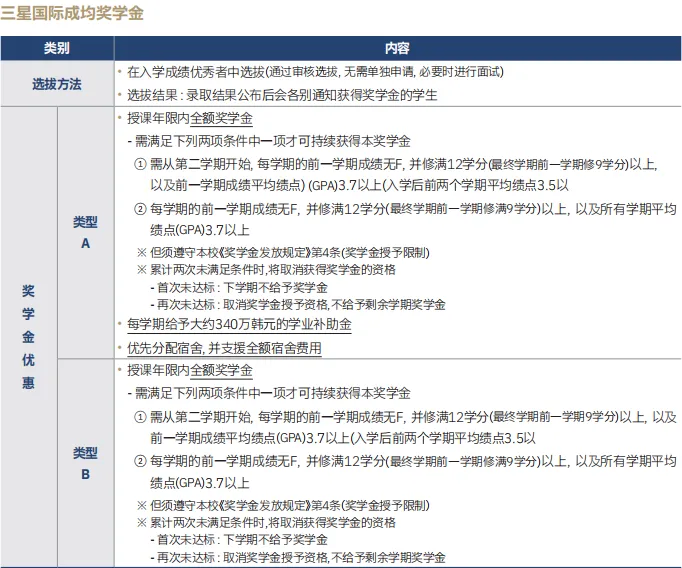Click ※ 累计两次未满足条件时 note in 类型 A
Viewport: 682px width, 568px height.
[266, 270]
